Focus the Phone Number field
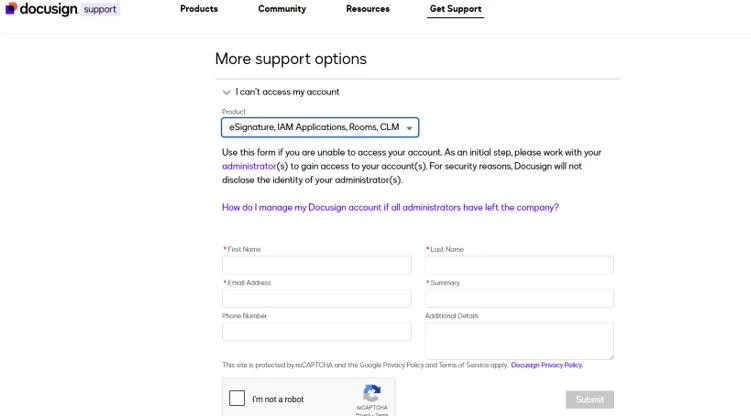The width and height of the screenshot is (751, 420). (x=317, y=331)
